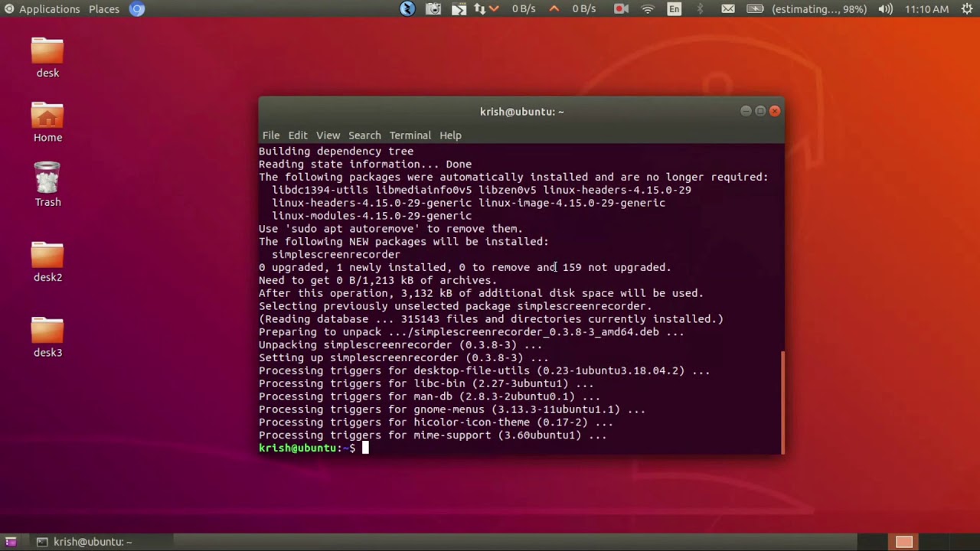
Task: Click the line 'Use sudo apt autoremove'
Action: [x=390, y=229]
